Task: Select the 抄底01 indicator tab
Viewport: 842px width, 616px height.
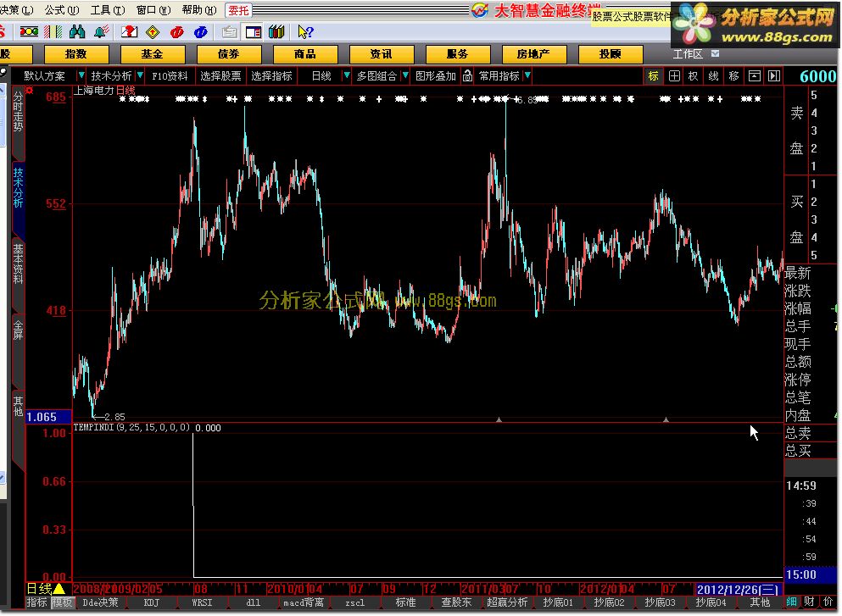Action: [x=558, y=602]
